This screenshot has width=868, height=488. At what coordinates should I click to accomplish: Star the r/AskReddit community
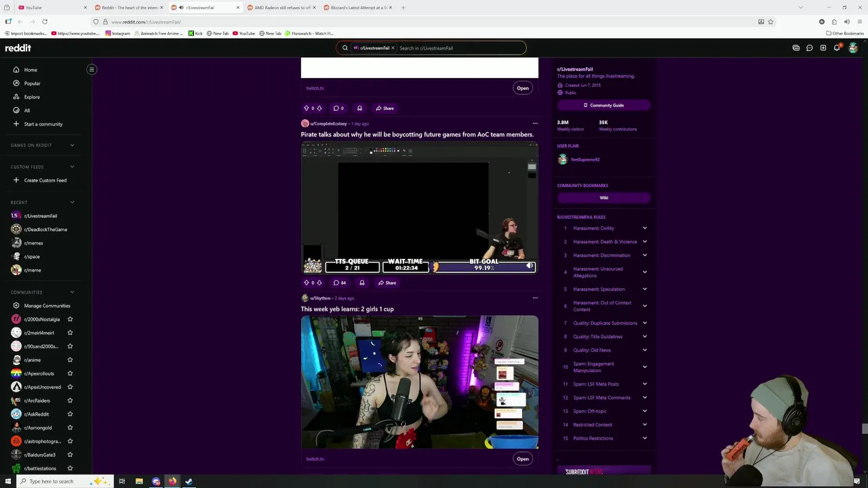70,414
